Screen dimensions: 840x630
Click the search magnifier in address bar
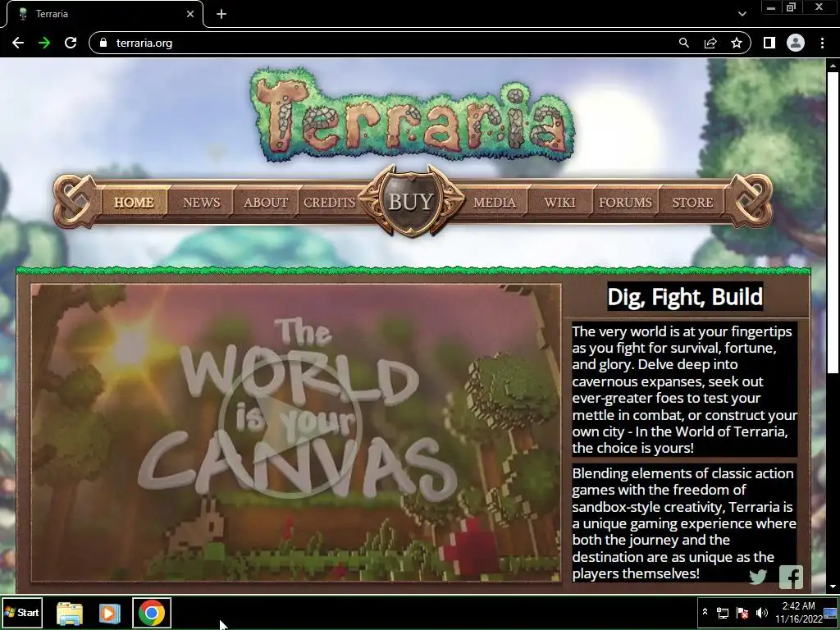[x=683, y=43]
